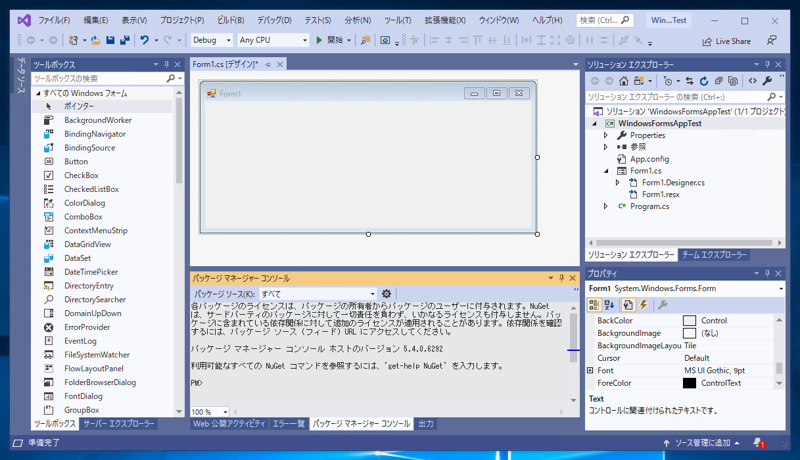Click the ForeColor black swatch
Screen dimensions: 800x460
pyautogui.click(x=689, y=383)
